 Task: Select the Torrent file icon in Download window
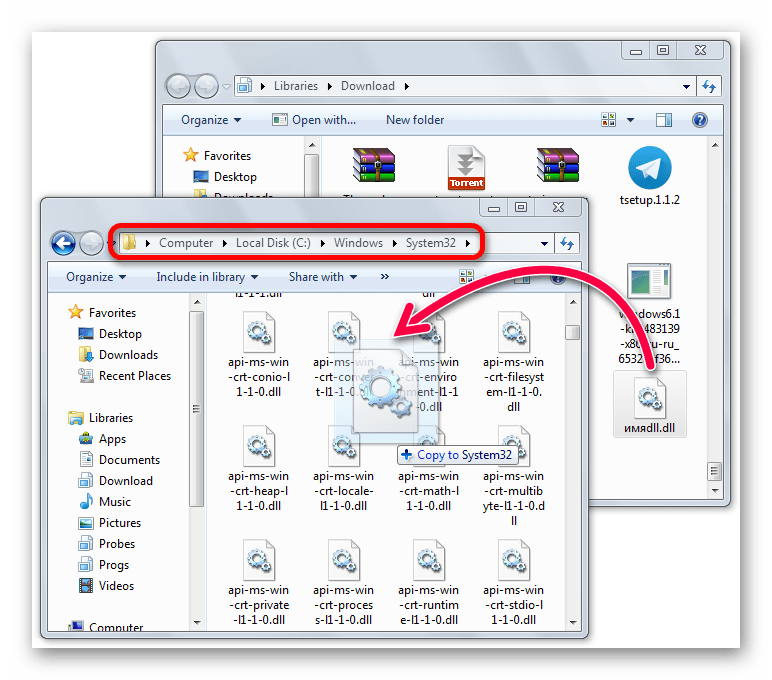(466, 168)
